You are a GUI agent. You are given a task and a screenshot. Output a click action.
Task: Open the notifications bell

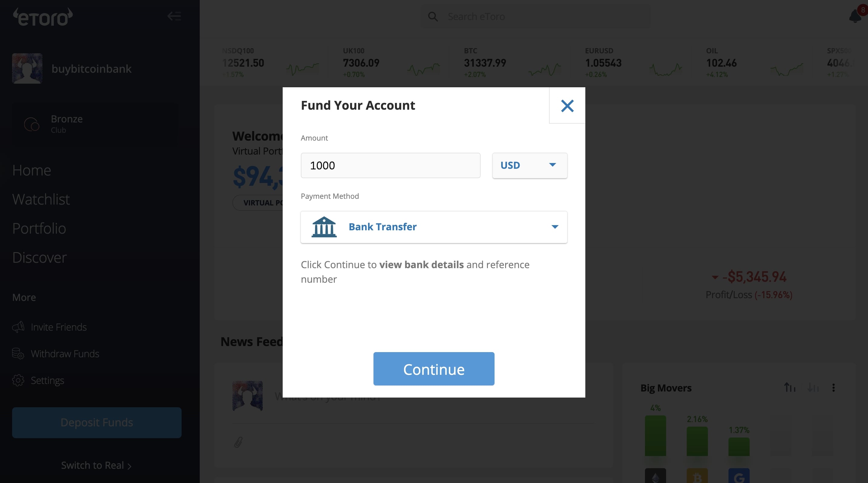click(855, 16)
